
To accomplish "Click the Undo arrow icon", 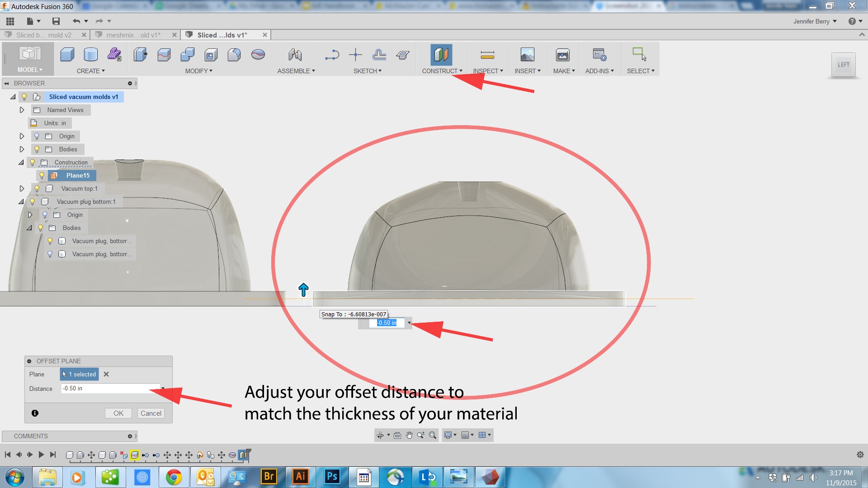I will (x=76, y=21).
